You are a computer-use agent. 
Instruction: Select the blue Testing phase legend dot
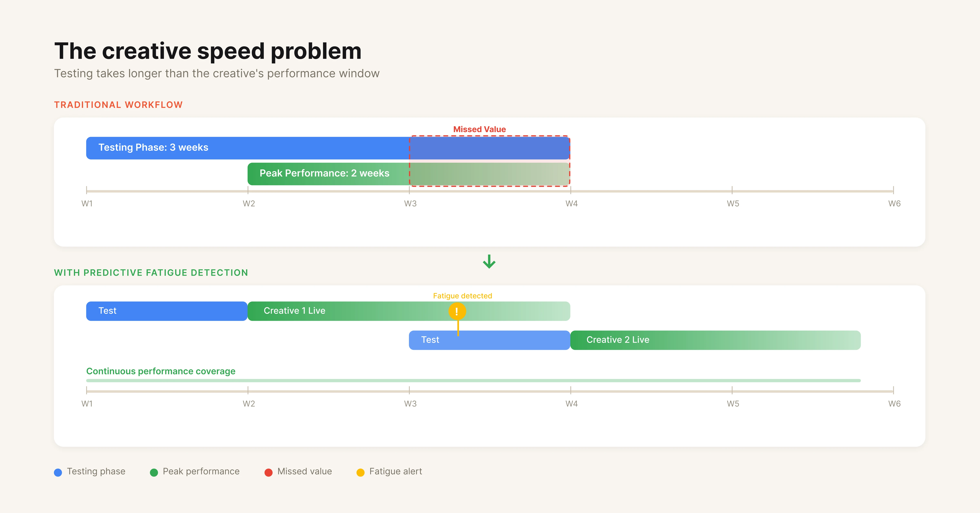pyautogui.click(x=58, y=472)
